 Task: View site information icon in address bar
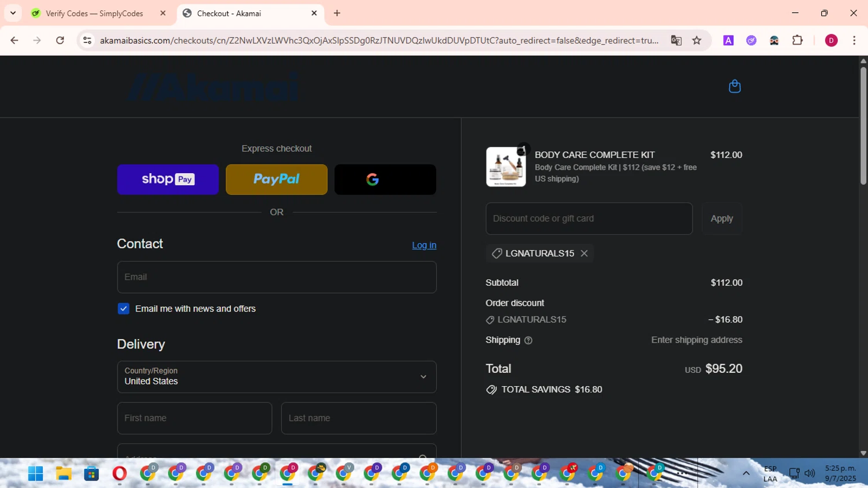tap(87, 41)
